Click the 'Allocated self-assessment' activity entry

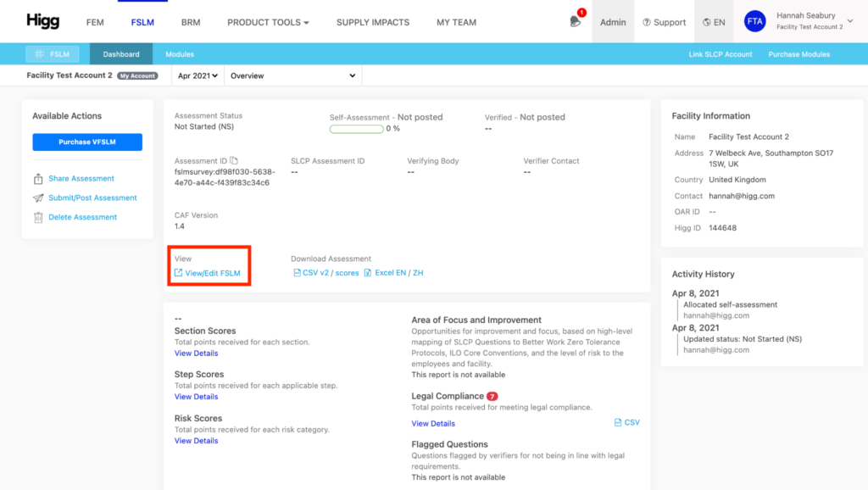click(730, 304)
